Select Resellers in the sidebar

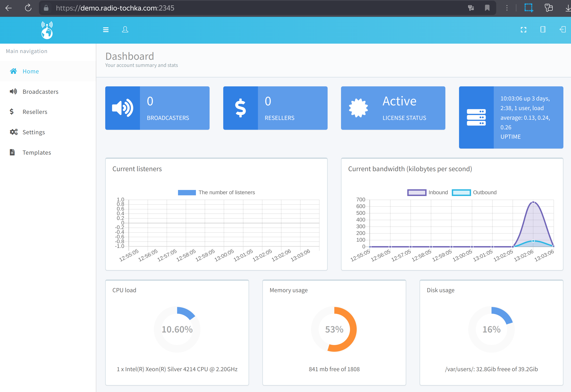click(35, 112)
